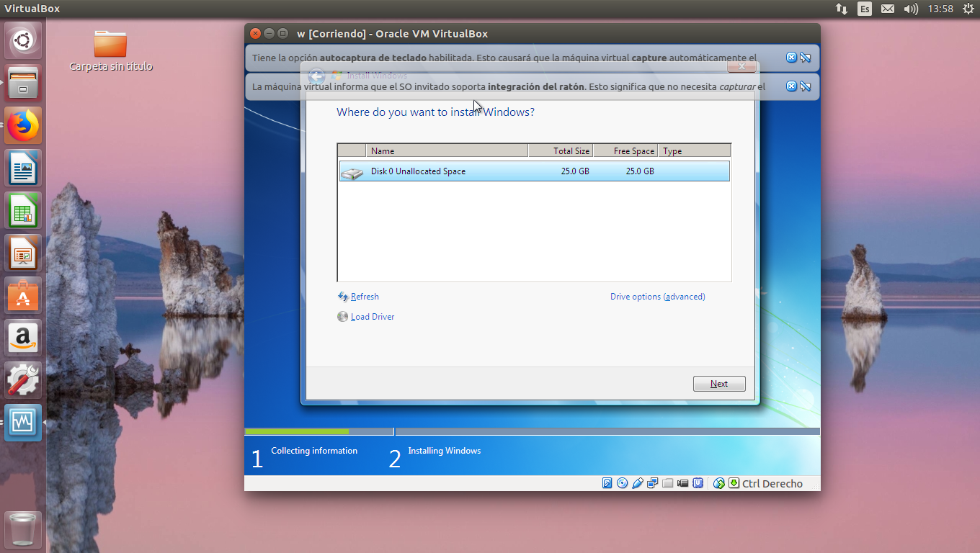The image size is (980, 553).
Task: Click the video capture camera status icon
Action: pyautogui.click(x=682, y=483)
